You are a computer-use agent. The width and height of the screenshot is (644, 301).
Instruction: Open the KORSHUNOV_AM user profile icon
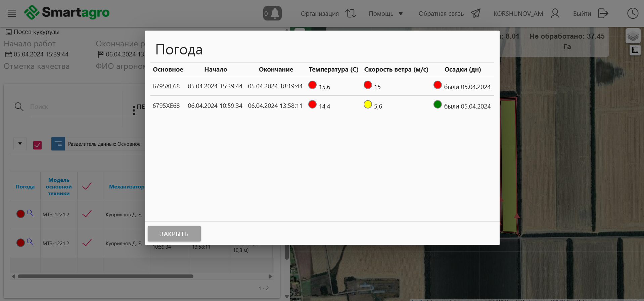click(555, 13)
